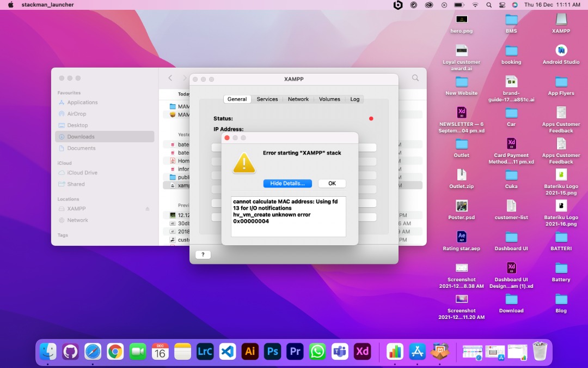Open Adobe Premiere Pro from the Dock
Image resolution: width=588 pixels, height=368 pixels.
pyautogui.click(x=295, y=352)
